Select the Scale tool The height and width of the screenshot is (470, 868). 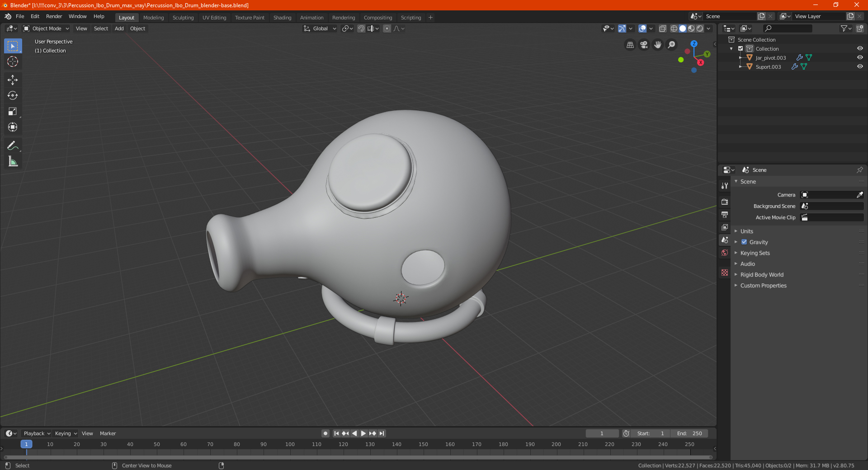pyautogui.click(x=13, y=112)
